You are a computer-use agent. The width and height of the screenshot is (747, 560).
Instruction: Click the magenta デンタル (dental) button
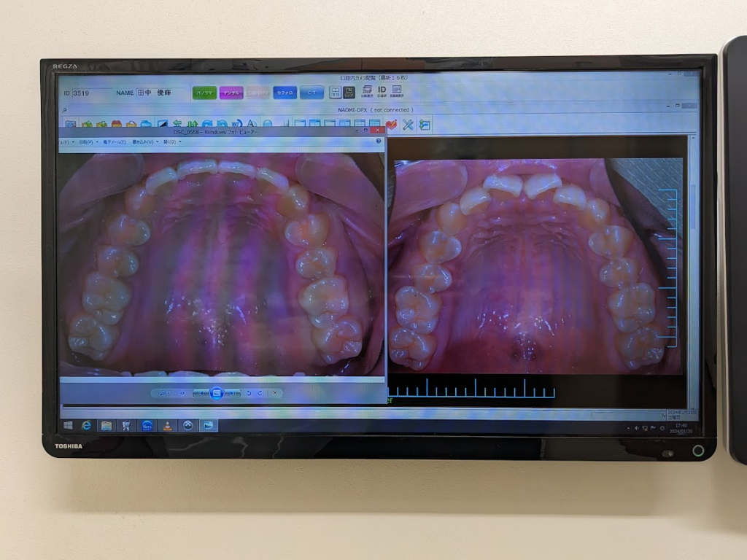[231, 93]
